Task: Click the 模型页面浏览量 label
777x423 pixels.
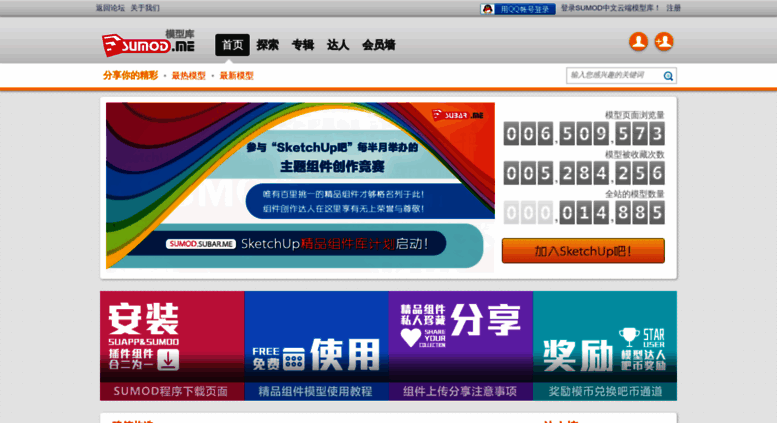Action: coord(634,115)
